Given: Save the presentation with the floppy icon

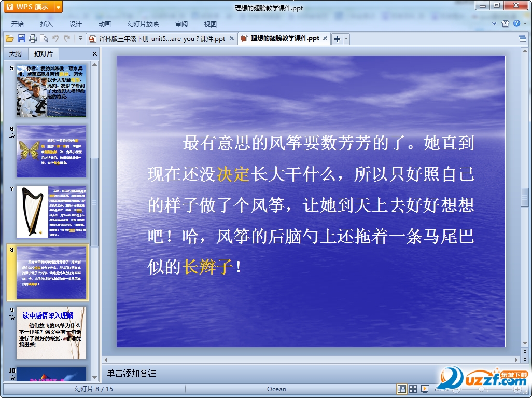Looking at the screenshot, I should [x=21, y=38].
